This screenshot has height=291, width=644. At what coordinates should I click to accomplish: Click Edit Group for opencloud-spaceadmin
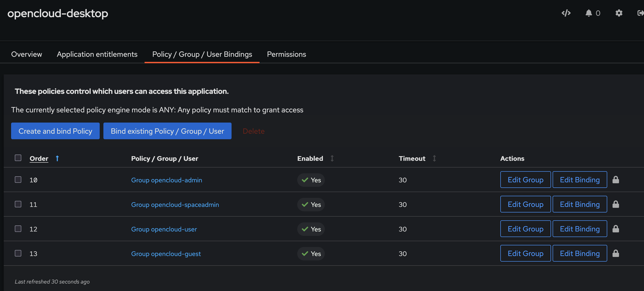pyautogui.click(x=526, y=204)
